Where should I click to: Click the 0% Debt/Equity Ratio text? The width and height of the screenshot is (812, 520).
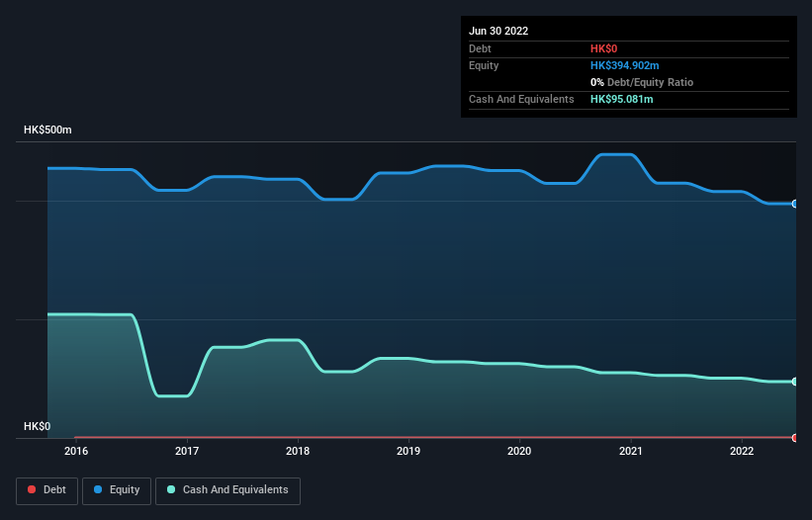tap(642, 82)
